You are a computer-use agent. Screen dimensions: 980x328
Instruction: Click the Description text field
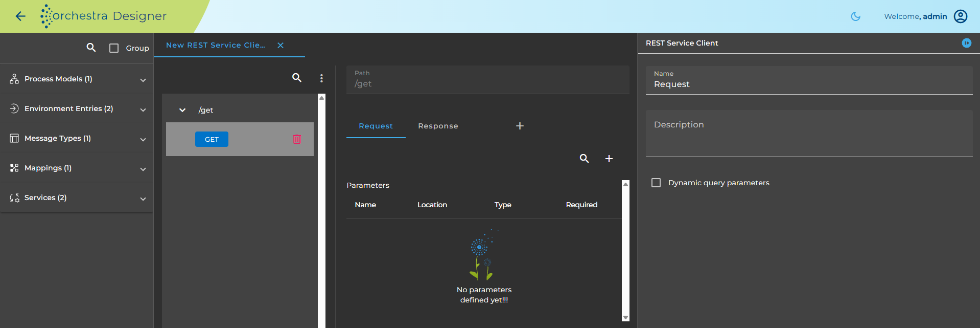coord(809,134)
